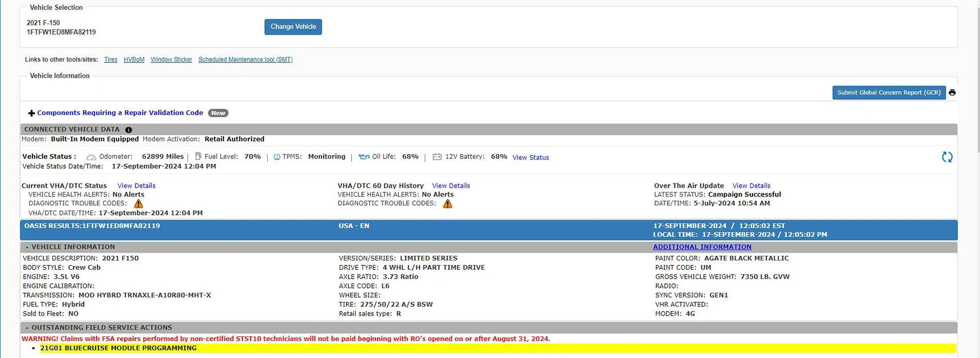Click the oil life can icon
The width and height of the screenshot is (980, 358).
tap(364, 157)
